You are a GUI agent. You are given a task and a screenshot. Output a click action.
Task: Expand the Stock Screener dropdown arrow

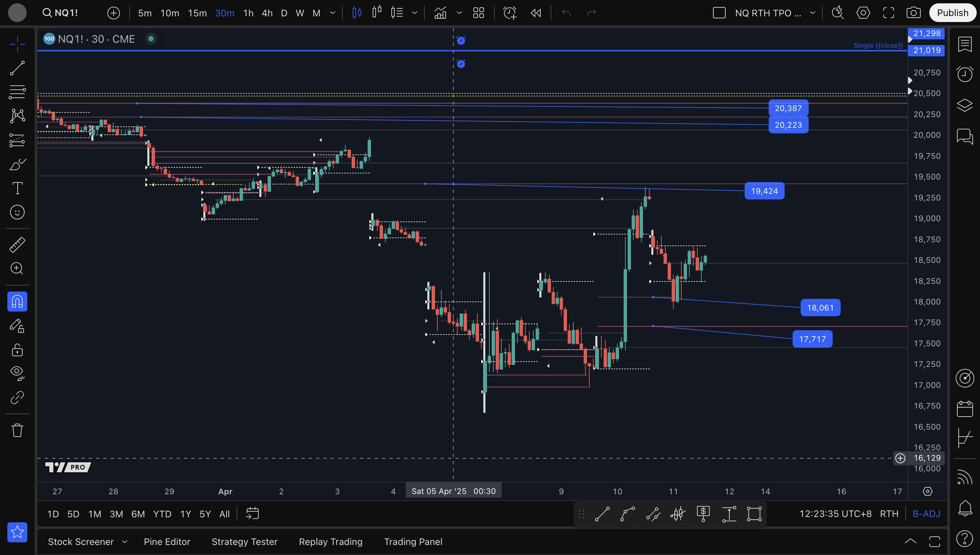click(125, 542)
